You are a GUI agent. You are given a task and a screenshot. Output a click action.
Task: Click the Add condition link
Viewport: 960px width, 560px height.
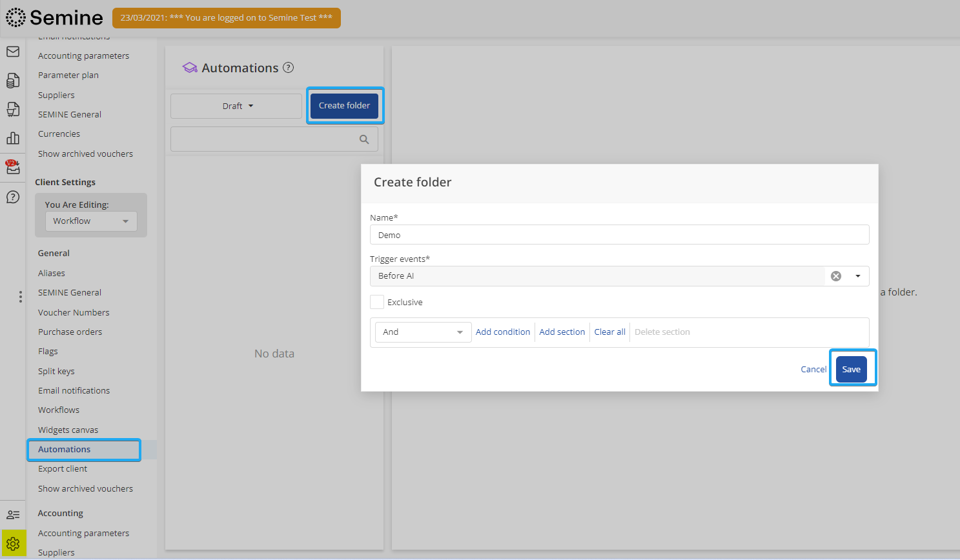click(502, 332)
